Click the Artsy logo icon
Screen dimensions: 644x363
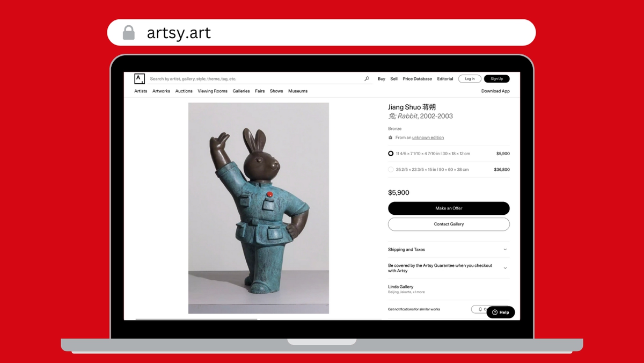(x=140, y=79)
